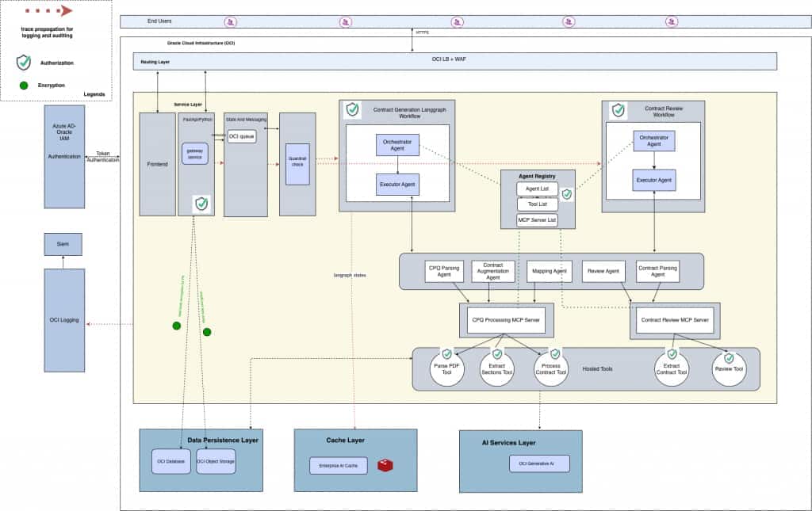
Task: Click the shield icon on the Agent Registry box
Action: pos(567,194)
